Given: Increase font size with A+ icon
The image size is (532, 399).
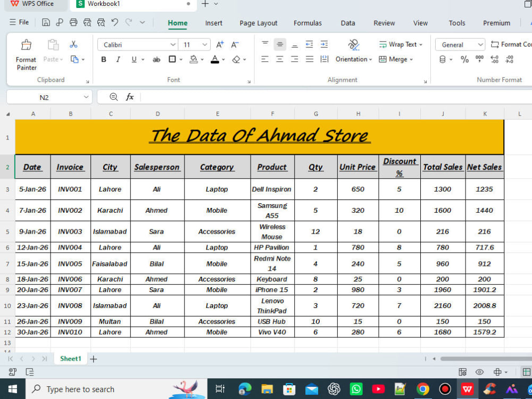Looking at the screenshot, I should pos(220,45).
